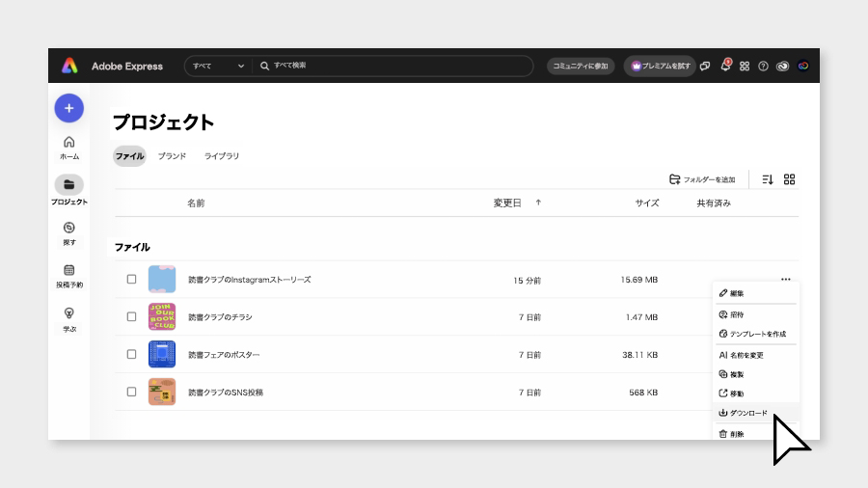Screen dimensions: 868x488
Task: Click the 共有済み column header
Action: [x=714, y=203]
